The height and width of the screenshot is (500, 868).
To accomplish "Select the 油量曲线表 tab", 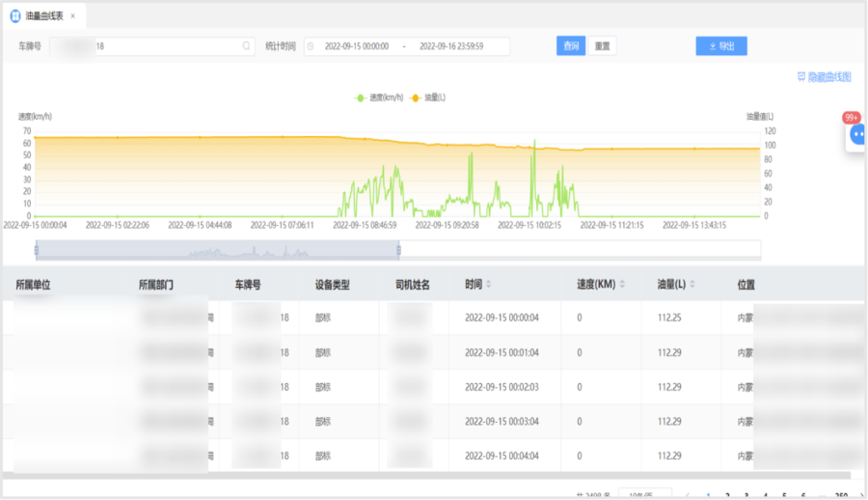I will click(x=44, y=16).
